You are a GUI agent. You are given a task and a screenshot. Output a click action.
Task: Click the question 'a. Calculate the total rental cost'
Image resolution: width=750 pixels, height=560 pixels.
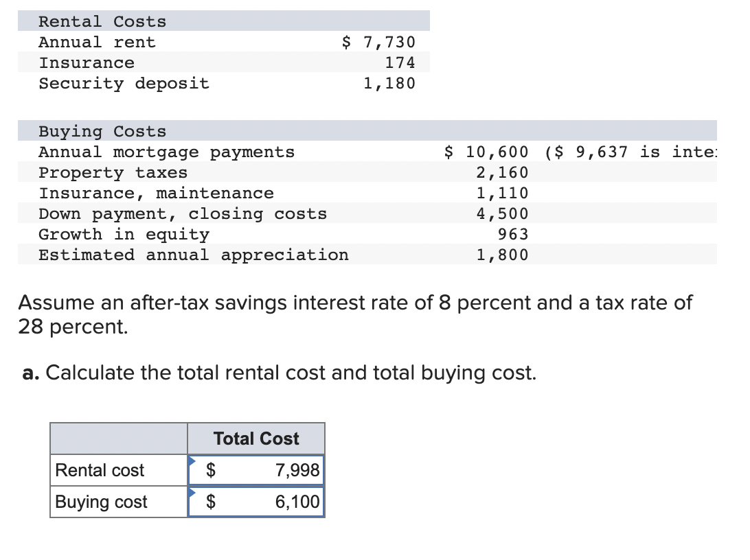point(280,373)
